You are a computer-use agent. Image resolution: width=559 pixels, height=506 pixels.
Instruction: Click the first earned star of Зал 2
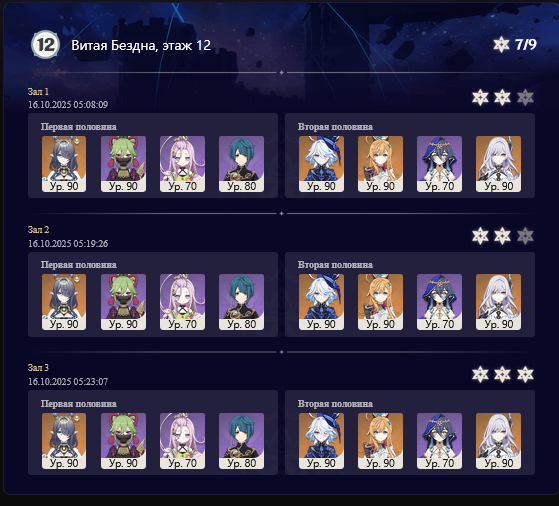[480, 236]
